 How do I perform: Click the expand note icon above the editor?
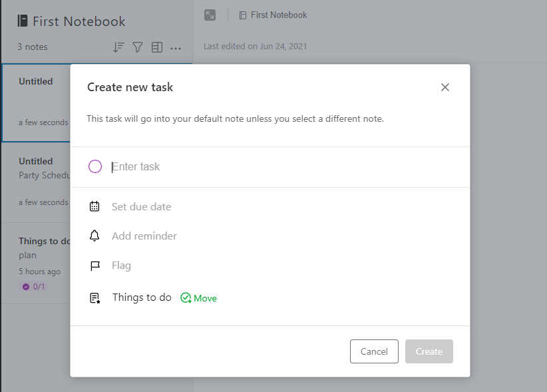pyautogui.click(x=210, y=15)
